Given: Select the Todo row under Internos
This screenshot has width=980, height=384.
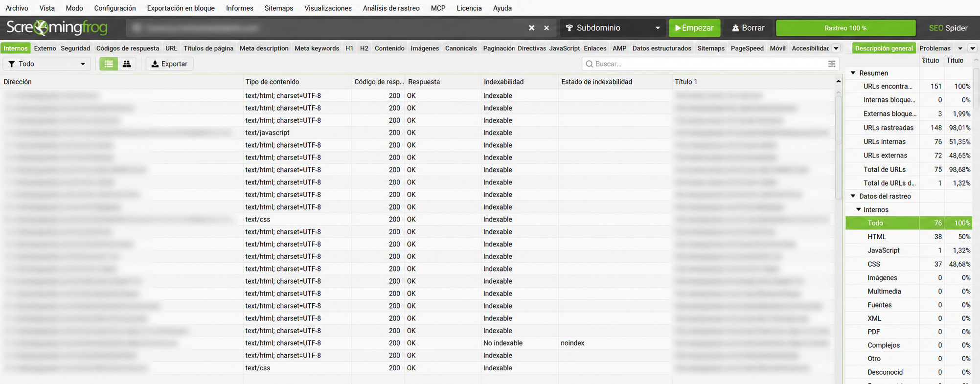Looking at the screenshot, I should pyautogui.click(x=909, y=223).
